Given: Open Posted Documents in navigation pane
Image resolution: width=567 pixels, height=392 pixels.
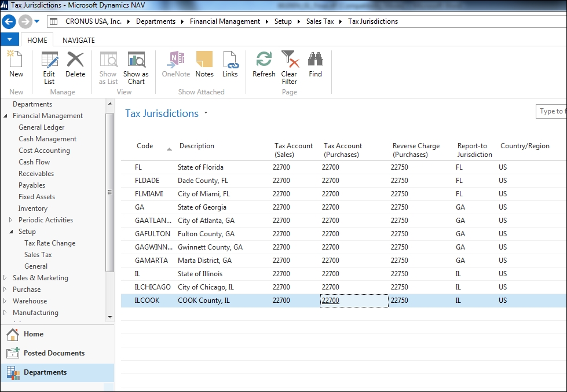Looking at the screenshot, I should (x=54, y=353).
